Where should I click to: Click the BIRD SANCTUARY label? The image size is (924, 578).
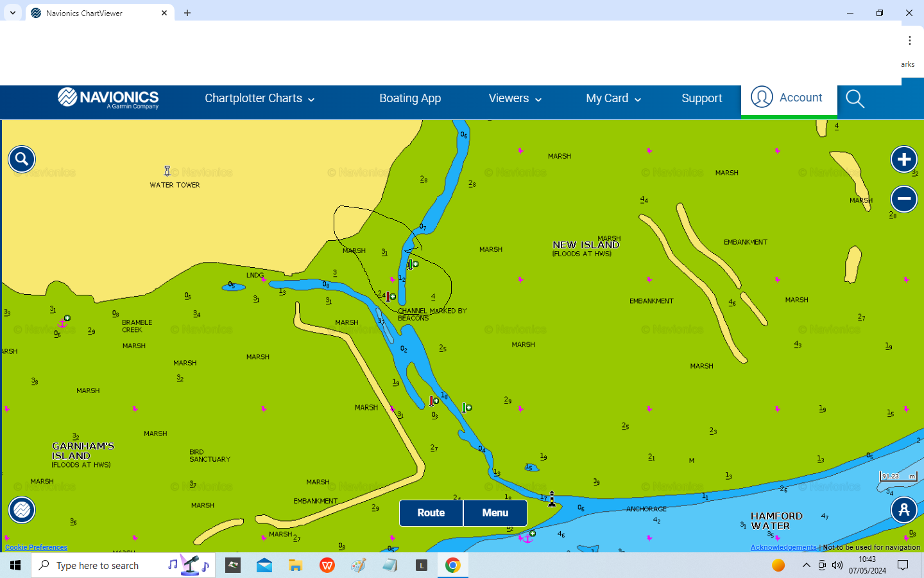pyautogui.click(x=210, y=455)
